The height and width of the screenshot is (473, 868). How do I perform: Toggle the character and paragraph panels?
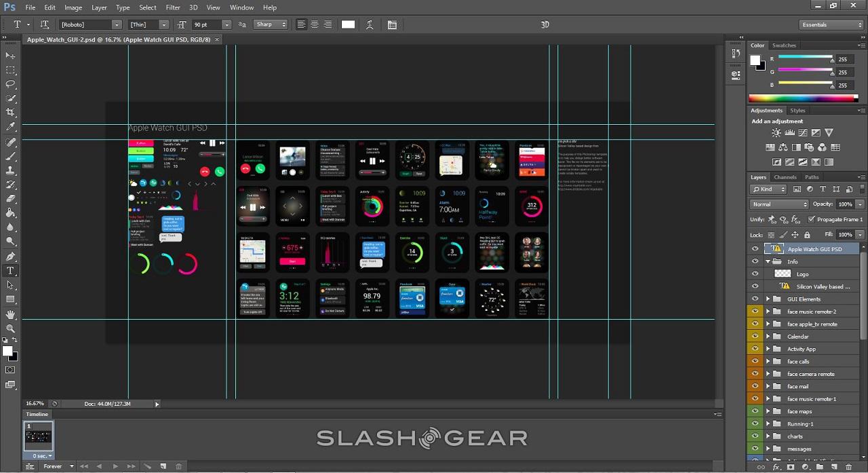(x=392, y=24)
